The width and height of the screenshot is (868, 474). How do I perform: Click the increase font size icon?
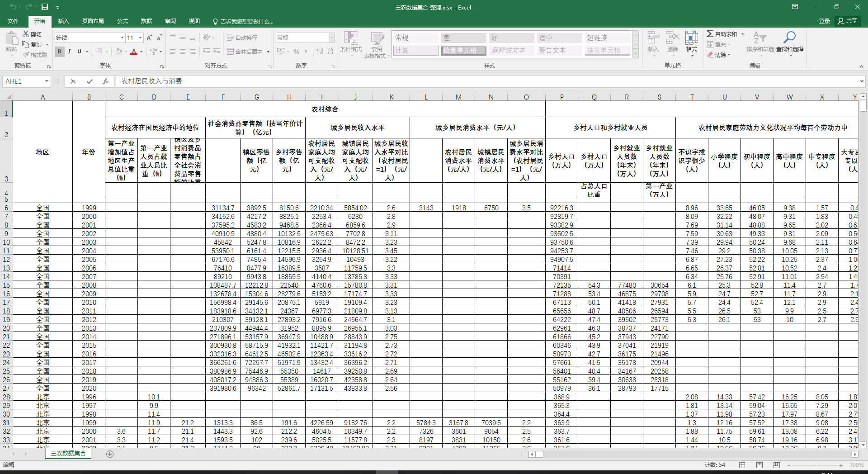pyautogui.click(x=149, y=38)
